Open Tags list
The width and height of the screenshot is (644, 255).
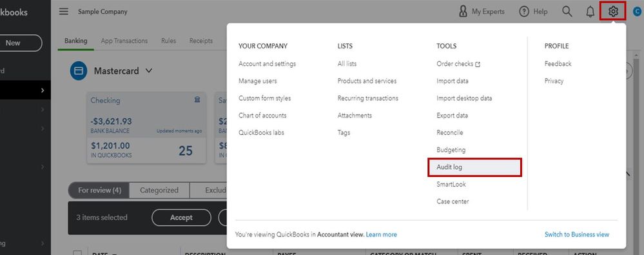[344, 132]
